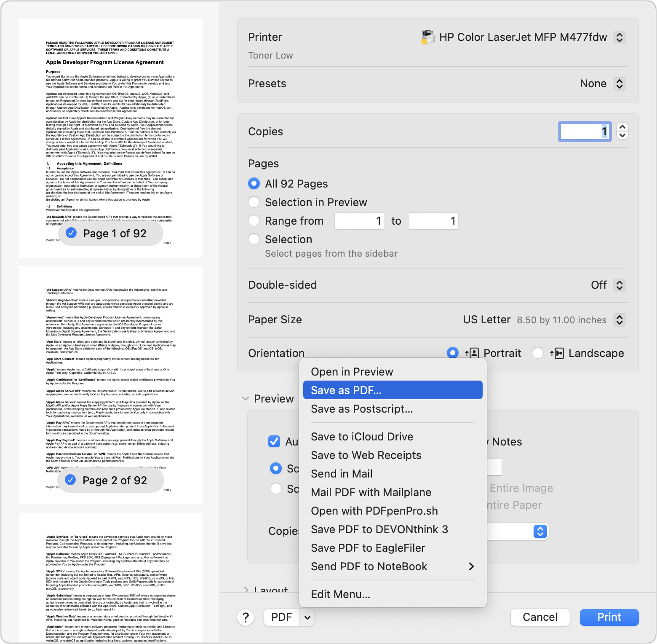657x644 pixels.
Task: Click the PDF dropdown arrow button
Action: pos(307,617)
